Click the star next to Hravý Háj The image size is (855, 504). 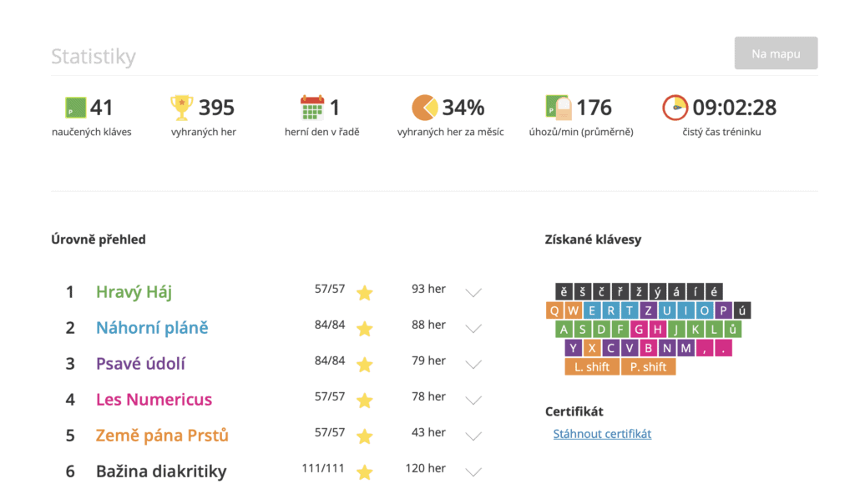pyautogui.click(x=364, y=292)
